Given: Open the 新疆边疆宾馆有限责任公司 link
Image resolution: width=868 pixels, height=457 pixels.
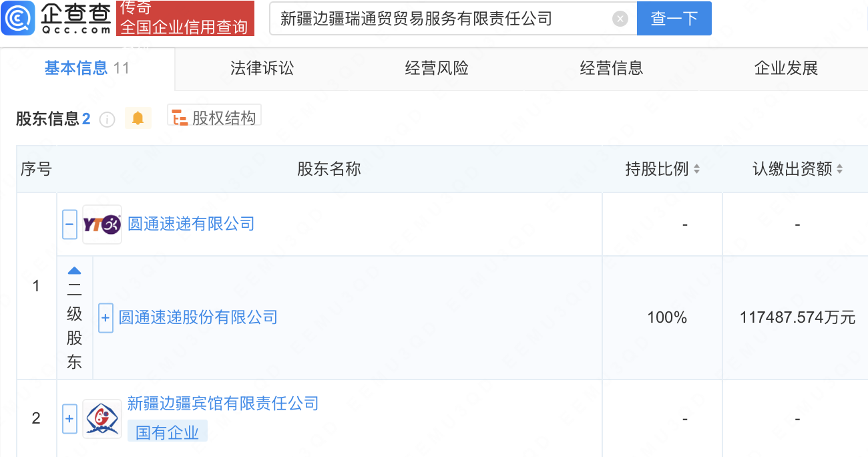Looking at the screenshot, I should (223, 404).
